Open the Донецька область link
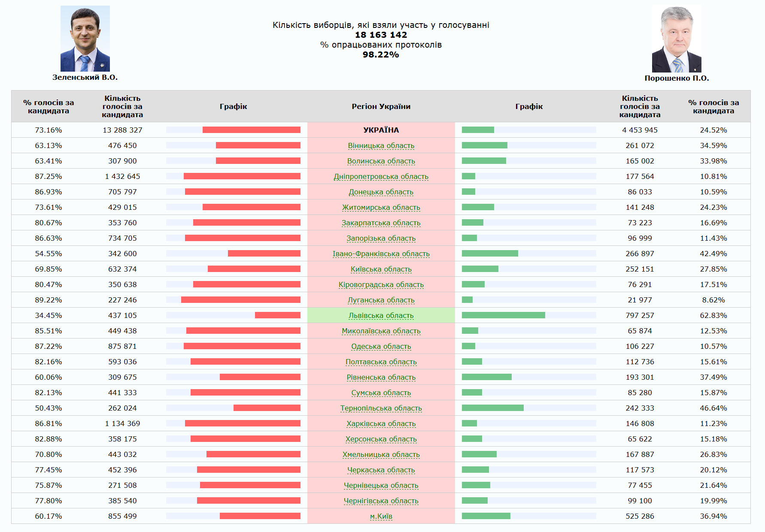The height and width of the screenshot is (532, 765). [x=381, y=192]
